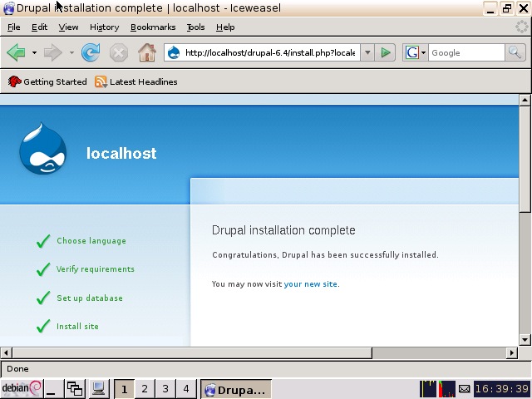Click the Drupal favicon in the address bar

pos(174,52)
